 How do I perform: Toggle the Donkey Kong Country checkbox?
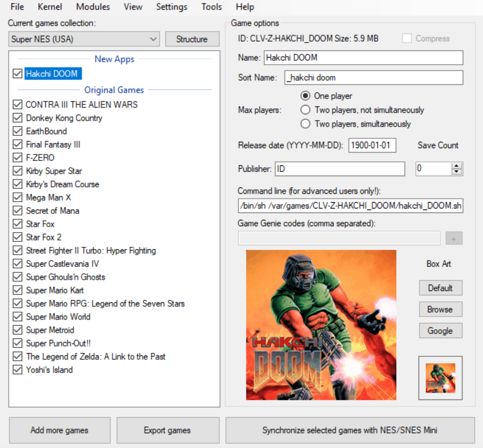point(18,118)
